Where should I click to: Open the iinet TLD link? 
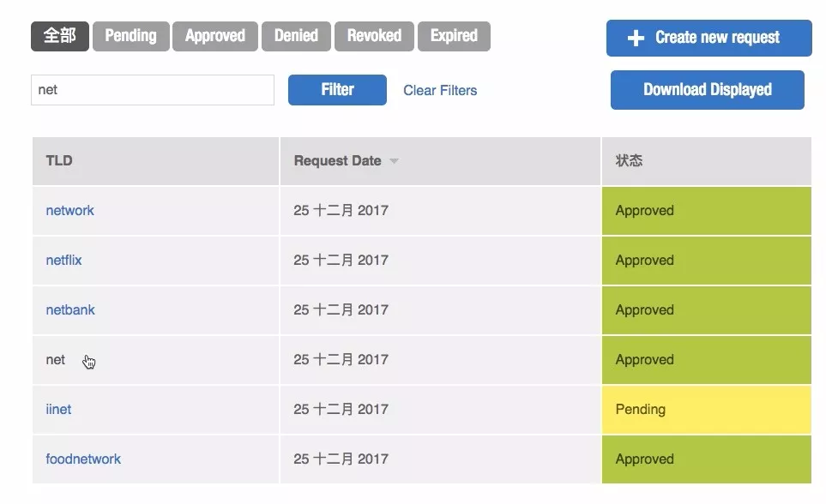(58, 410)
